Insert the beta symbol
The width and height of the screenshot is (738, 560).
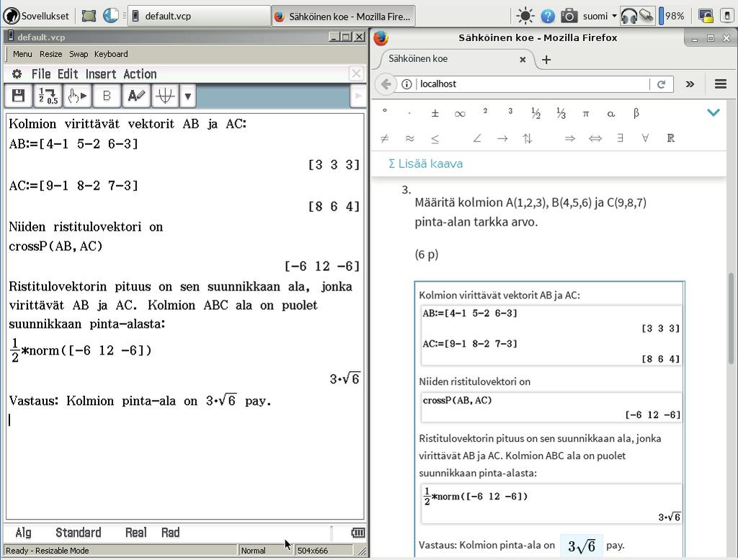(636, 113)
